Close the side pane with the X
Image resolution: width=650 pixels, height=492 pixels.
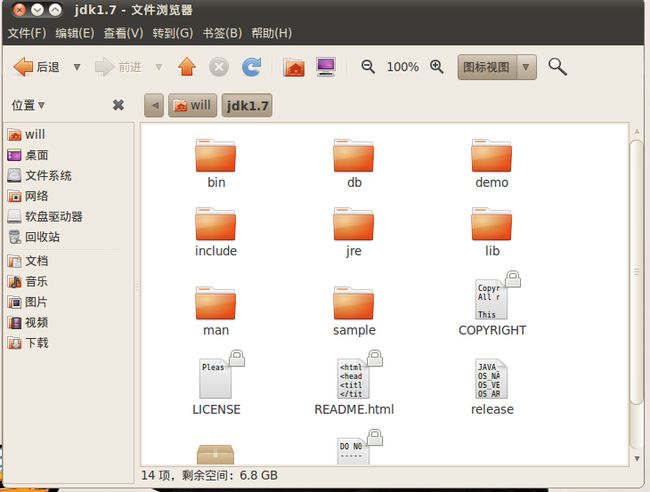[118, 105]
